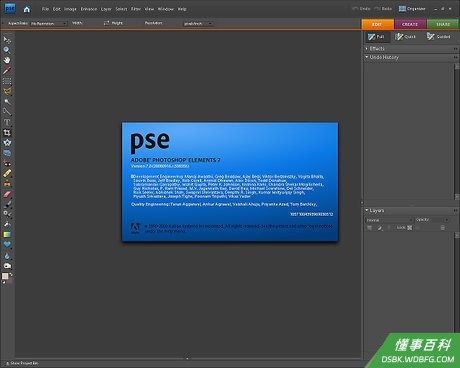This screenshot has width=460, height=368.
Task: Select the Hand tool
Action: coord(7,60)
